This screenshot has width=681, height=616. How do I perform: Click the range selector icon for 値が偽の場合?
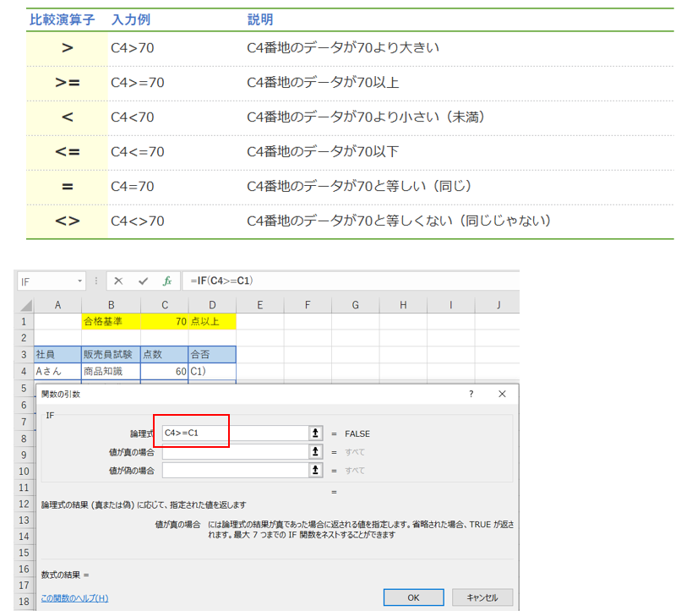pos(317,470)
